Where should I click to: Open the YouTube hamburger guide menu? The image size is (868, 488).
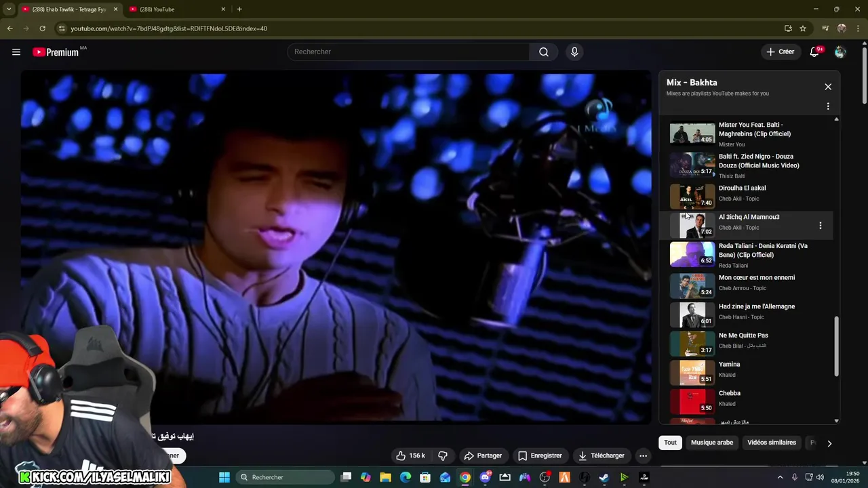click(16, 52)
